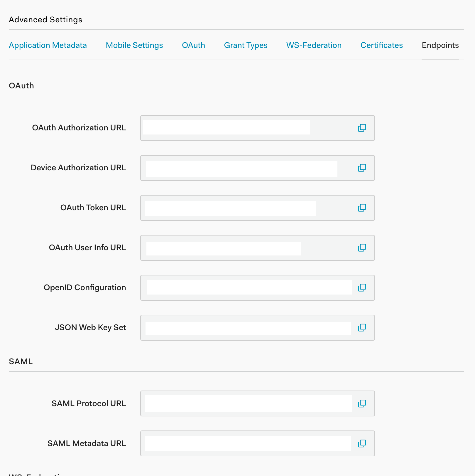Open the Certificates tab

pyautogui.click(x=381, y=45)
